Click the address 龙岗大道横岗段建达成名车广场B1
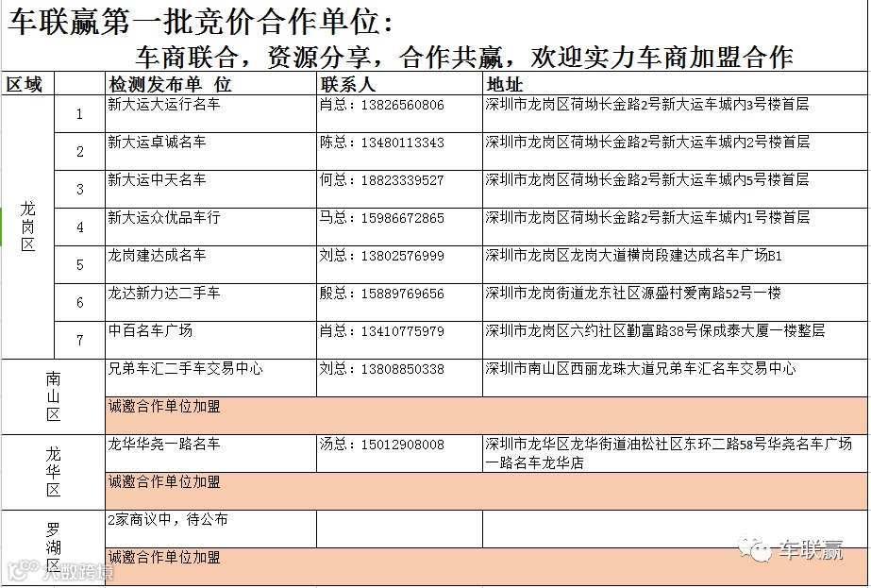The image size is (871, 588). click(x=675, y=265)
